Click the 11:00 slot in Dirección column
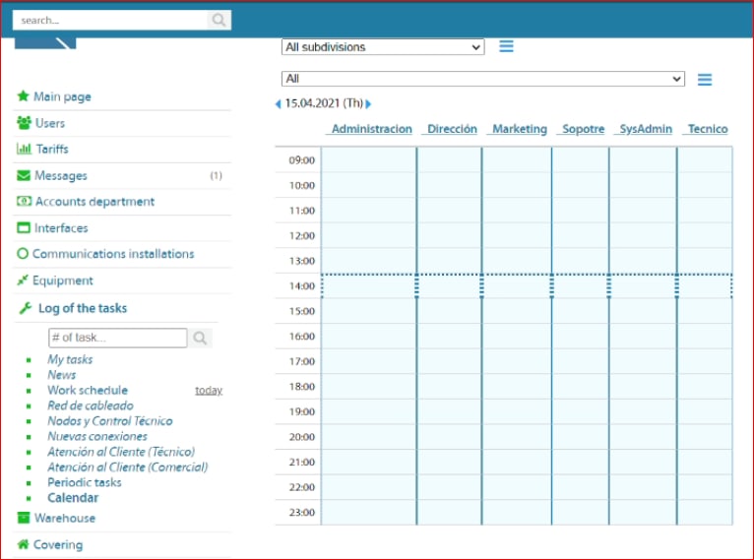The image size is (754, 560). [449, 211]
